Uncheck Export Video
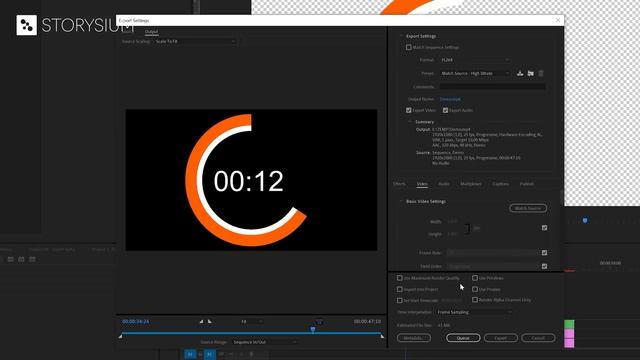 pos(409,110)
